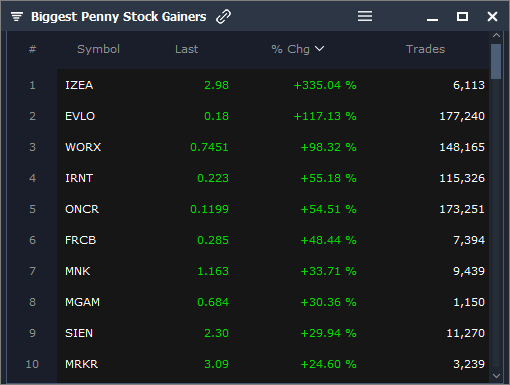Click the MNK symbol
This screenshot has width=510, height=385.
[78, 271]
